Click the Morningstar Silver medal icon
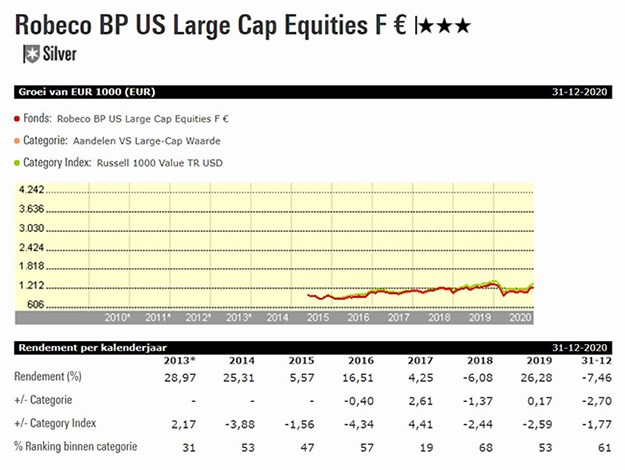Image resolution: width=625 pixels, height=470 pixels. click(x=31, y=53)
